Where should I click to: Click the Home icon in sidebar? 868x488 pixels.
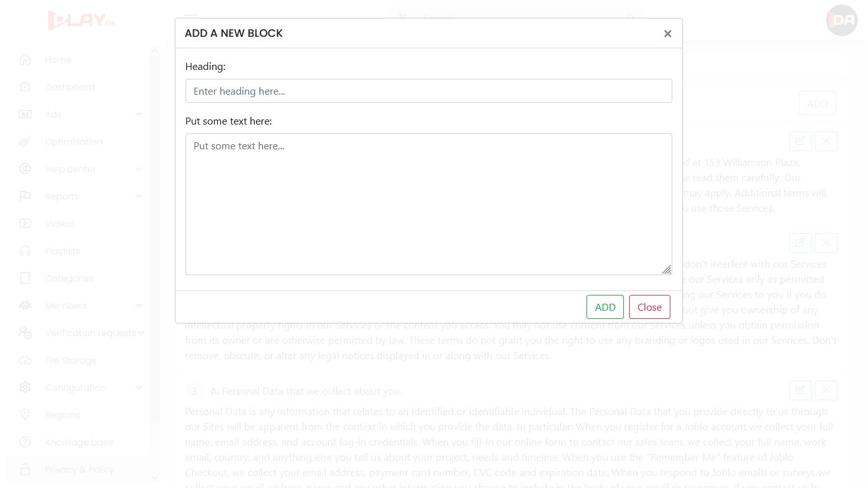25,60
